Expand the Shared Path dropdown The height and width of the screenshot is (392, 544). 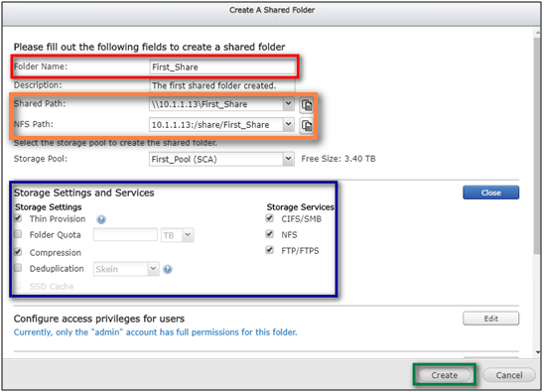point(288,104)
